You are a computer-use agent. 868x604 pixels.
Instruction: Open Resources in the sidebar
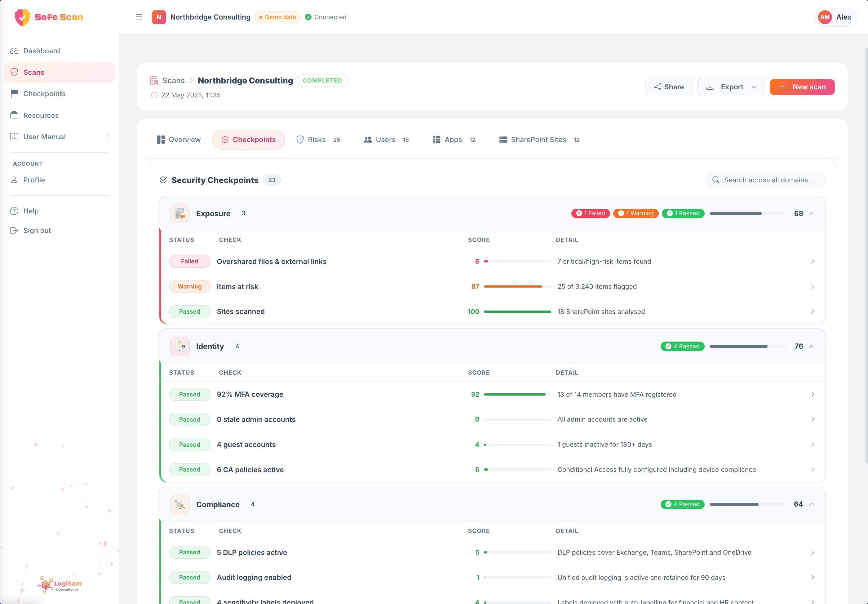[x=59, y=115]
